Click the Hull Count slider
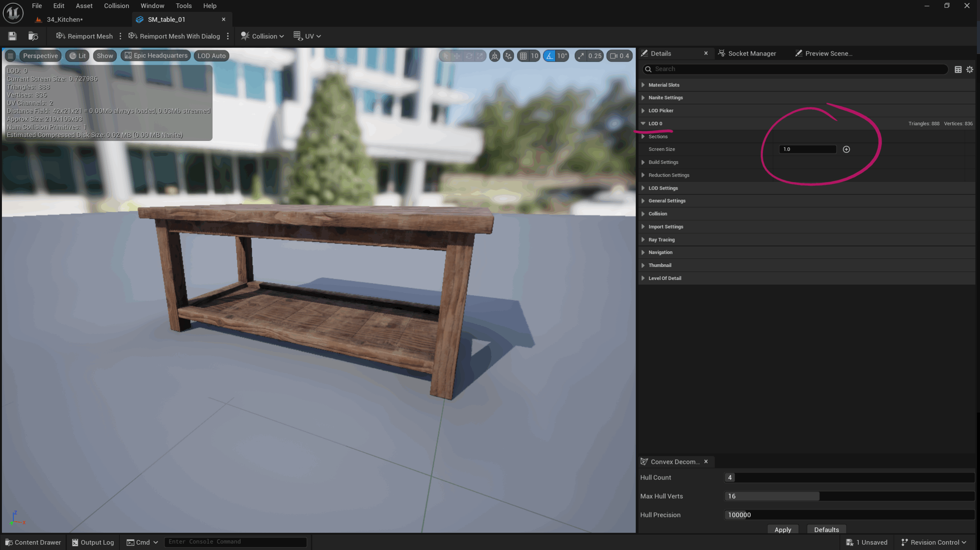This screenshot has height=550, width=980. [x=849, y=478]
